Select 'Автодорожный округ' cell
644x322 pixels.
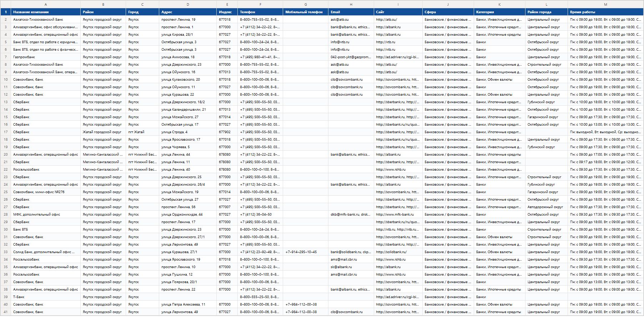point(546,207)
